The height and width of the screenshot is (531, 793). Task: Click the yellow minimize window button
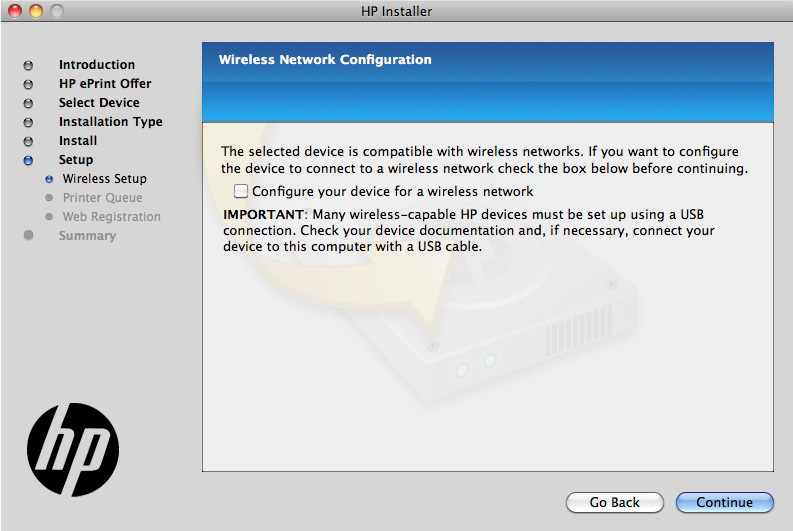click(35, 11)
